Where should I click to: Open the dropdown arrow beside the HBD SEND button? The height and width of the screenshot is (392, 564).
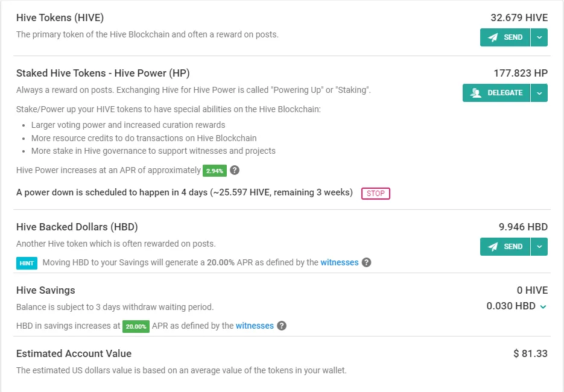[539, 247]
